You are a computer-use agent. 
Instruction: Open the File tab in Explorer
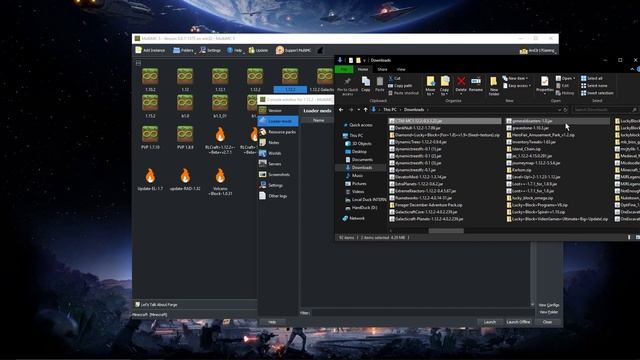click(344, 69)
